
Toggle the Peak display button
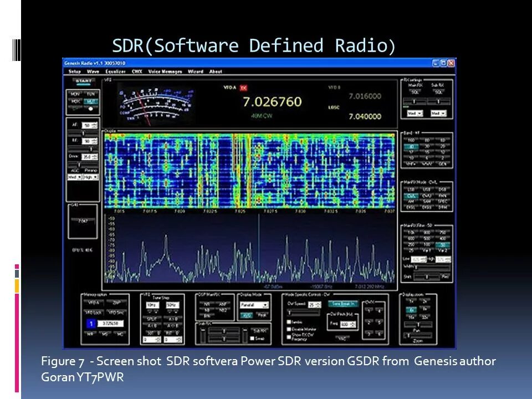[262, 315]
